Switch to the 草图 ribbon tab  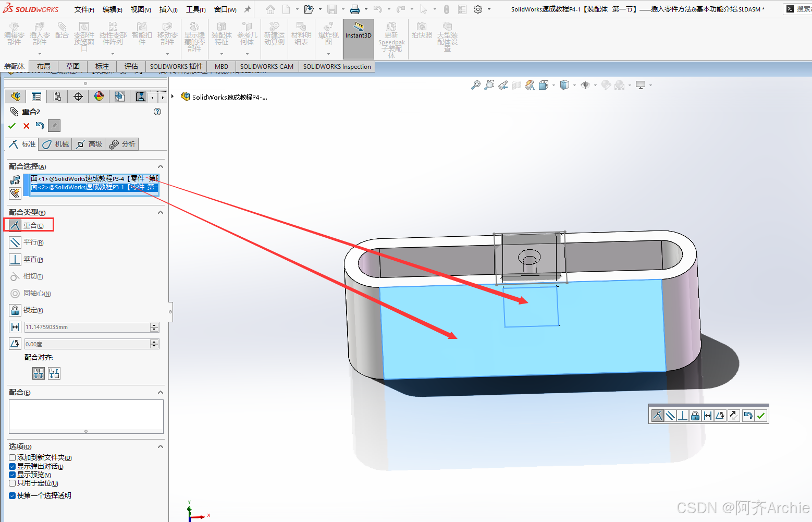(73, 66)
